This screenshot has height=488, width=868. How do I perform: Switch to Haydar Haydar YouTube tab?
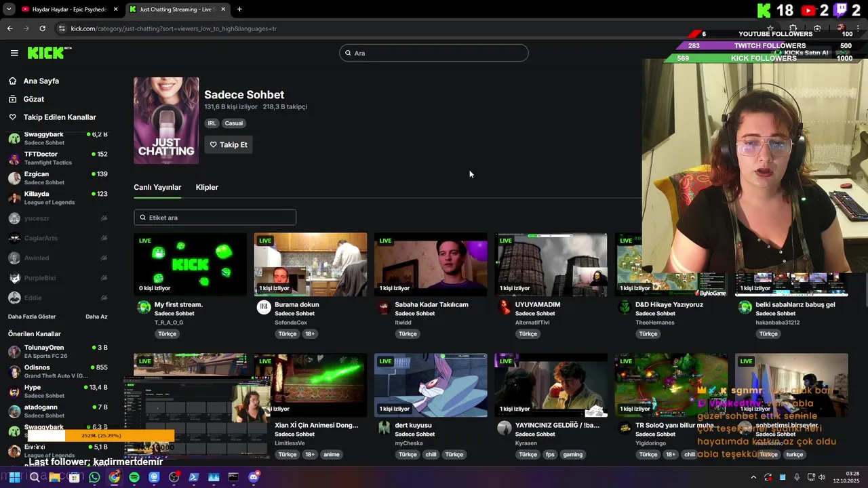point(68,9)
